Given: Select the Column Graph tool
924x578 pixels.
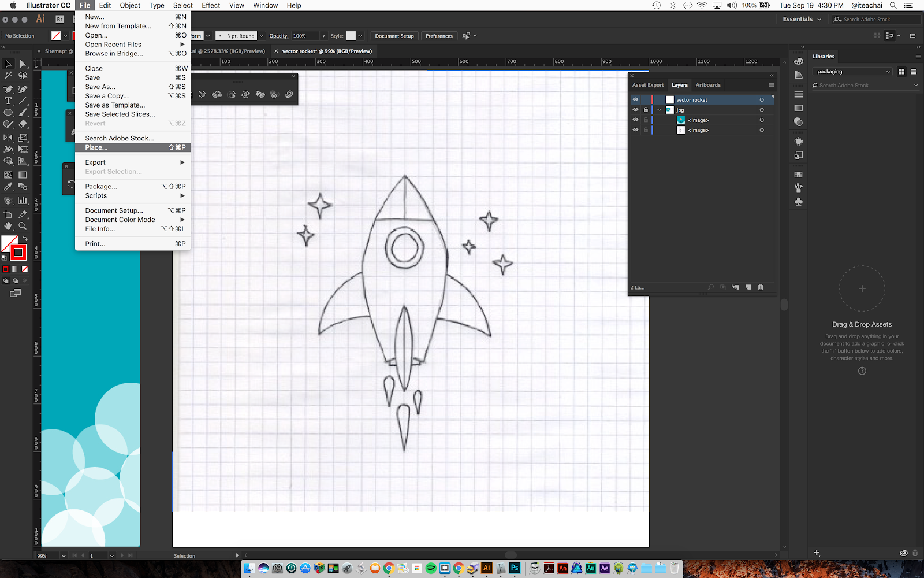Looking at the screenshot, I should (23, 201).
